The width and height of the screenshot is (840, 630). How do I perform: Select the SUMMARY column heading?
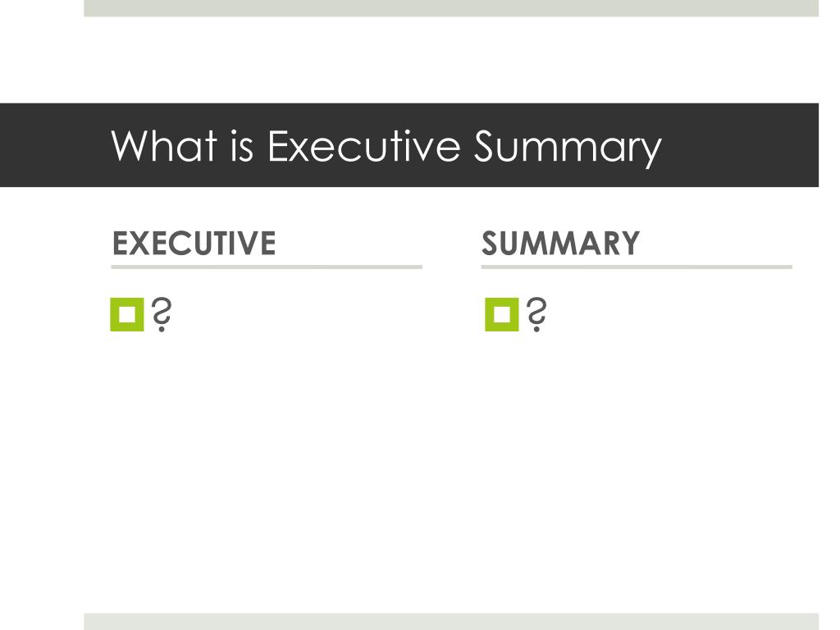point(561,243)
